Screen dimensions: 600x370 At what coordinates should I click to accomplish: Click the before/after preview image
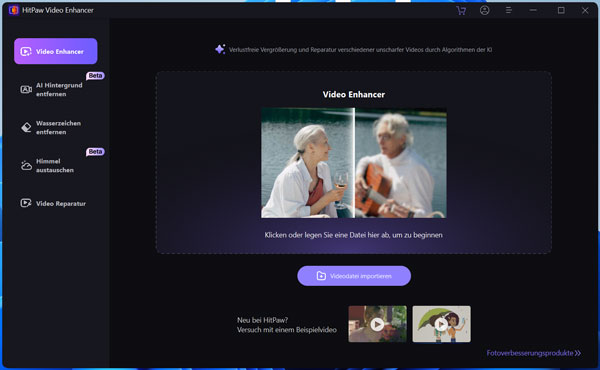point(354,163)
